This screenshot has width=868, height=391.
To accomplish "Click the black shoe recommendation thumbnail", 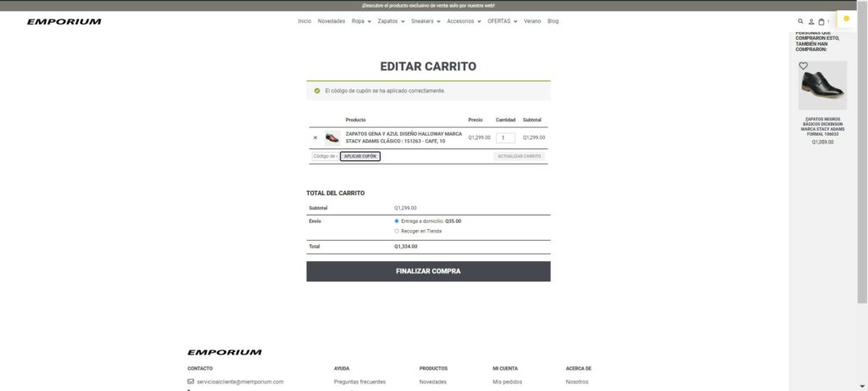I will click(x=822, y=86).
